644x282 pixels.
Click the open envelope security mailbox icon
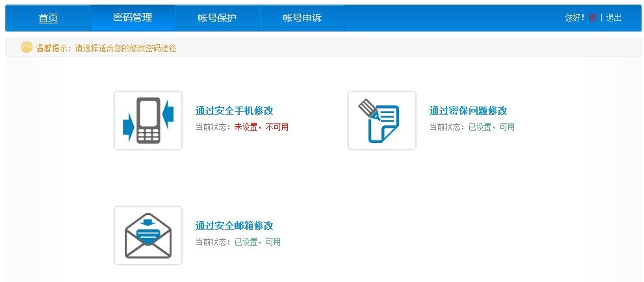tap(148, 235)
